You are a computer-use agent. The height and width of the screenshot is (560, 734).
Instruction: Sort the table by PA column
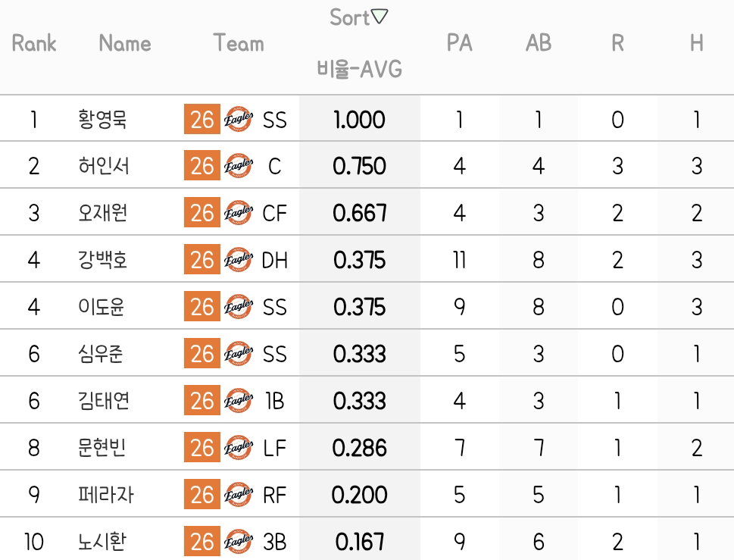[x=459, y=43]
